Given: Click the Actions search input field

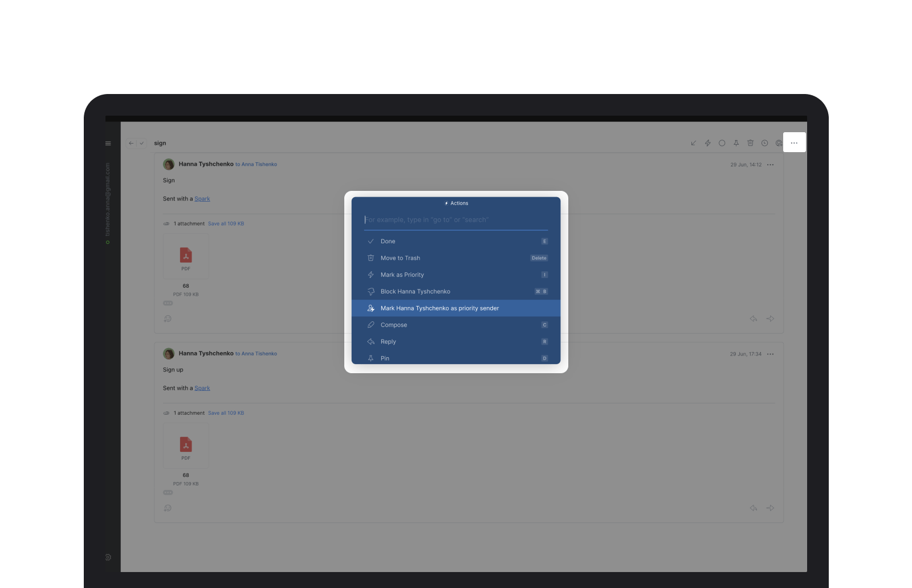Looking at the screenshot, I should (455, 220).
